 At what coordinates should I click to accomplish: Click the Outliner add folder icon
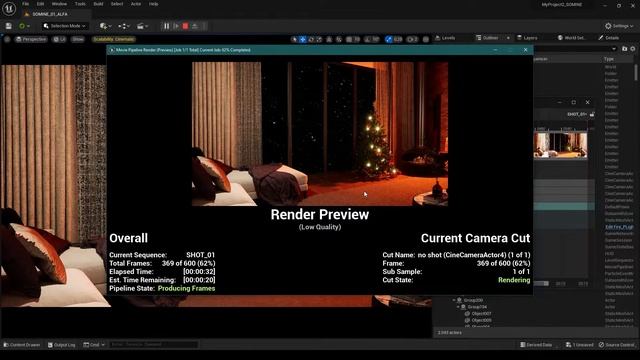click(624, 49)
